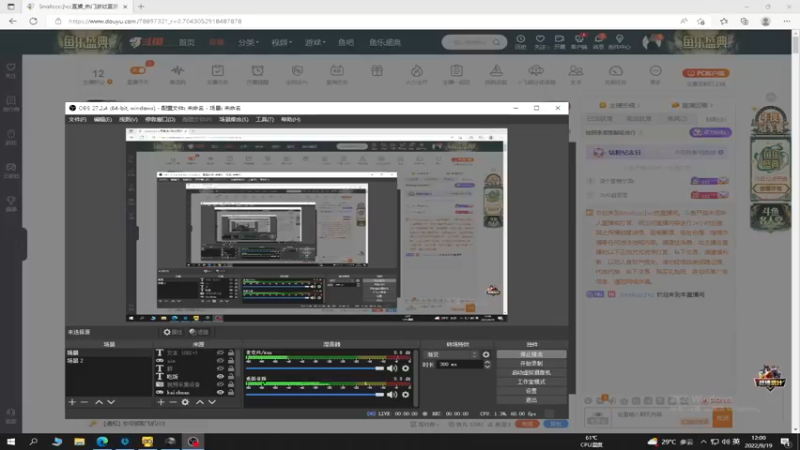The width and height of the screenshot is (800, 450).
Task: Open the OBS 文件(F) menu
Action: pyautogui.click(x=78, y=119)
